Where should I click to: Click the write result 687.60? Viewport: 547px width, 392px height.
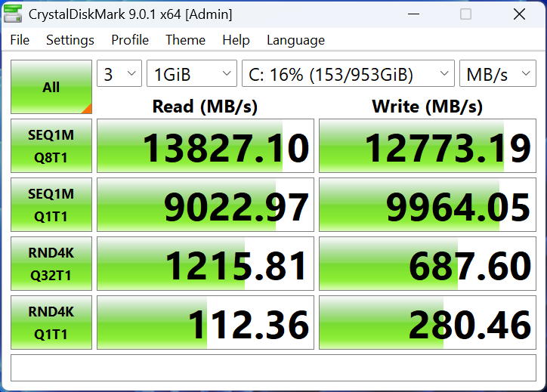point(428,264)
